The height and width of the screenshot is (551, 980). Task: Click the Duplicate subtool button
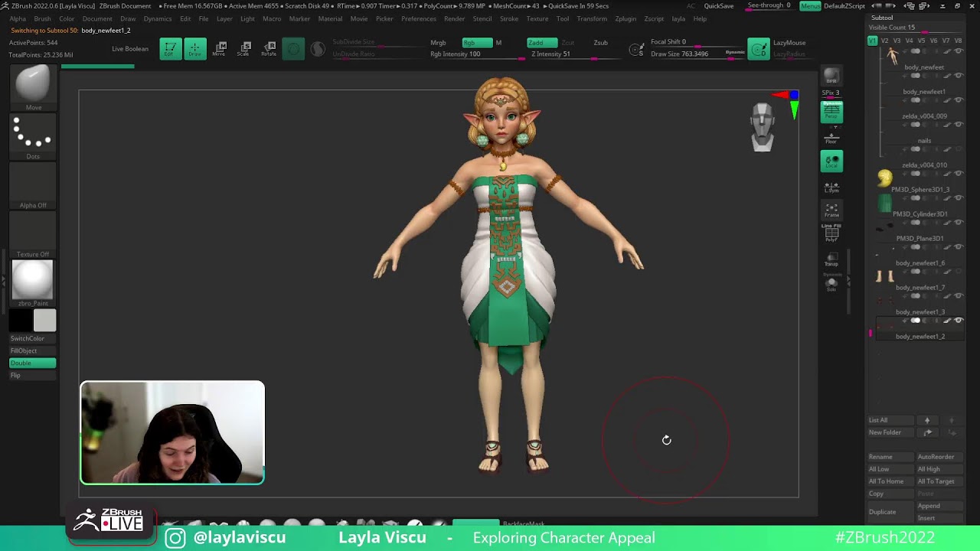(890, 512)
